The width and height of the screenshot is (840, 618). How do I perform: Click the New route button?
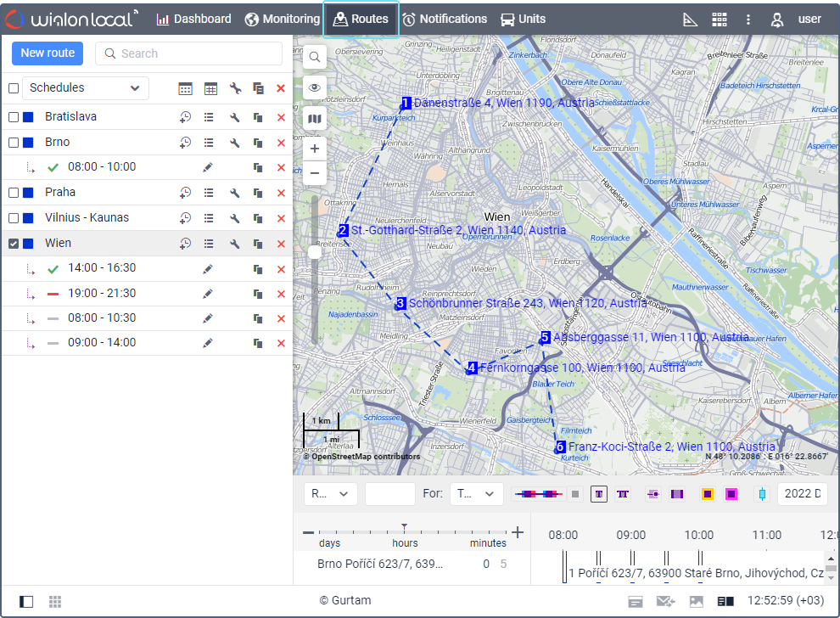pyautogui.click(x=48, y=53)
